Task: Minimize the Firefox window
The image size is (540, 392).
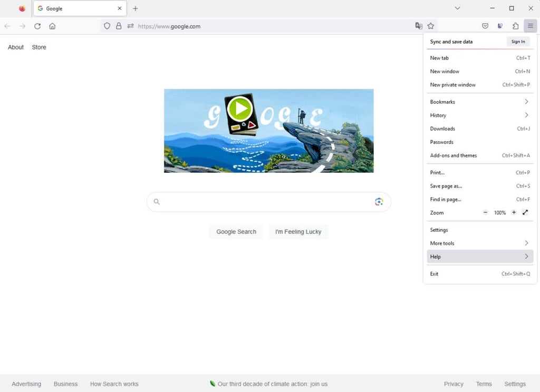Action: click(x=492, y=8)
